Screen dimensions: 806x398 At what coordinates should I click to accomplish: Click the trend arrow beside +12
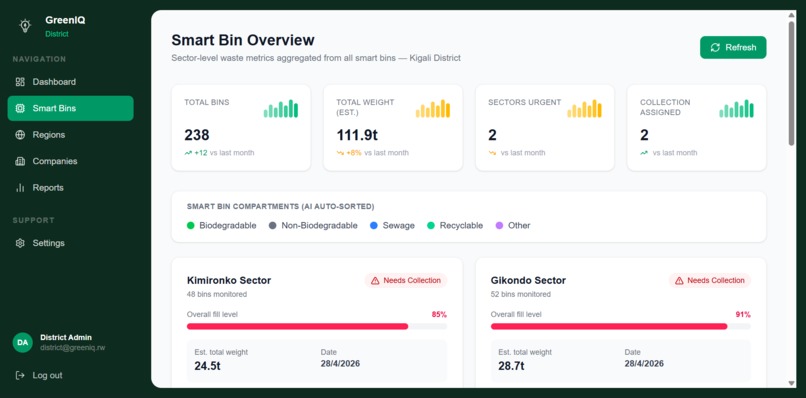(188, 153)
